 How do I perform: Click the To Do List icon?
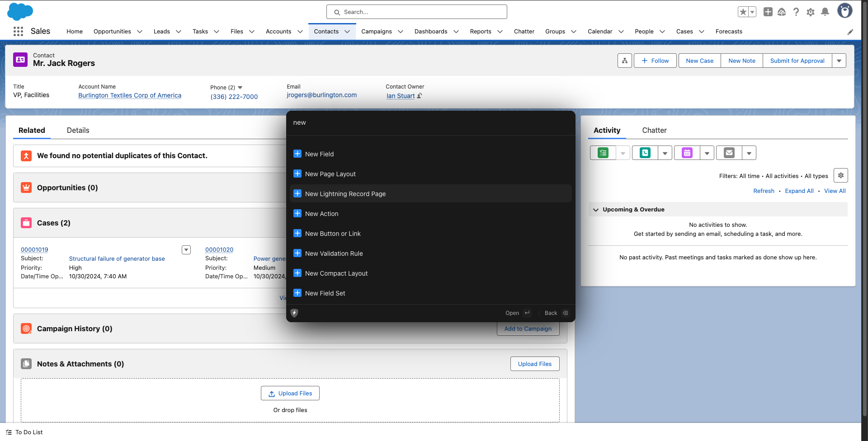(x=9, y=432)
